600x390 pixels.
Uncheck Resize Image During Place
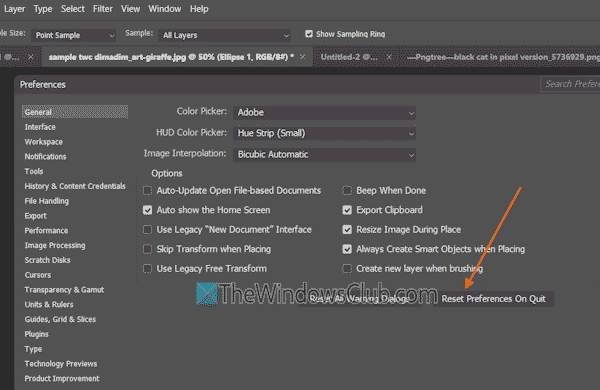347,230
